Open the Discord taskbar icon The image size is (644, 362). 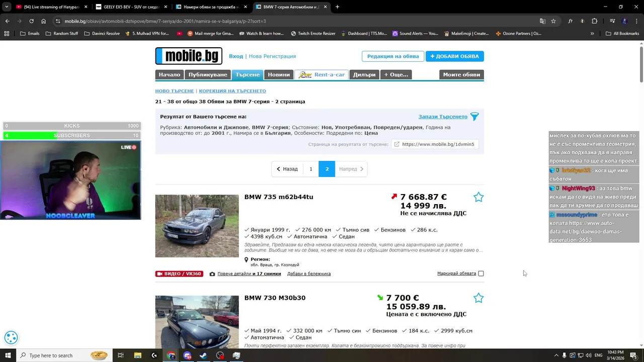pyautogui.click(x=187, y=355)
